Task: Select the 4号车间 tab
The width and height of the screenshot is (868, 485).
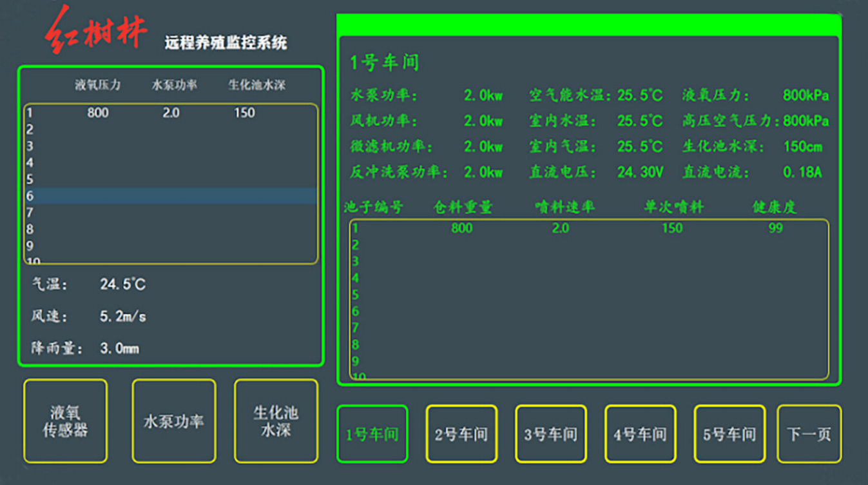Action: pyautogui.click(x=640, y=434)
